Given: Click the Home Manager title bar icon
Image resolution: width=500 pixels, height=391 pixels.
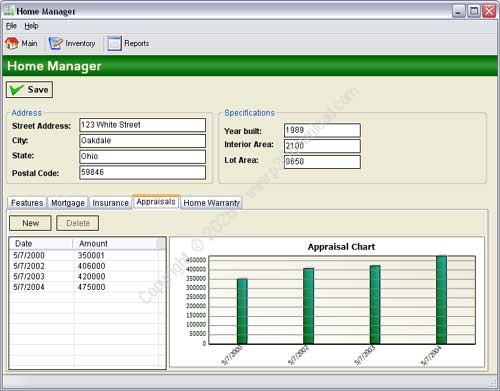Looking at the screenshot, I should [8, 11].
